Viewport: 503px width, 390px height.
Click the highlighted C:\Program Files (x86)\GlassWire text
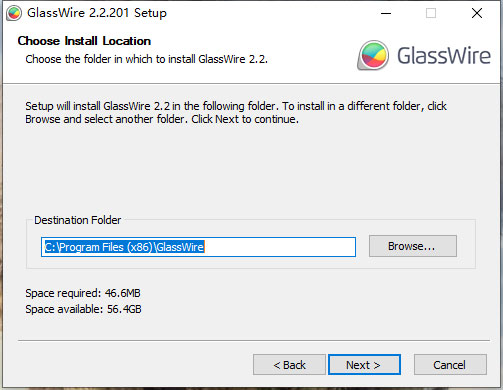124,247
